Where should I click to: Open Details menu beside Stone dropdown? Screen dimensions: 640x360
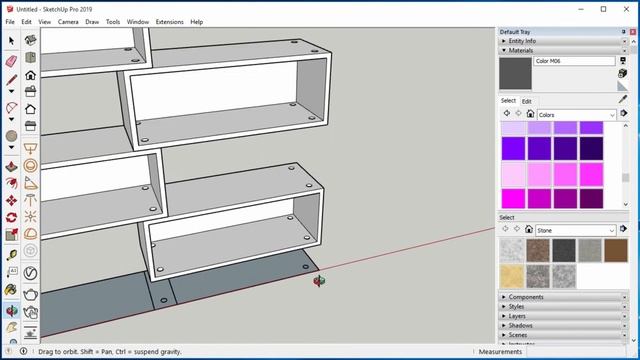click(x=623, y=229)
